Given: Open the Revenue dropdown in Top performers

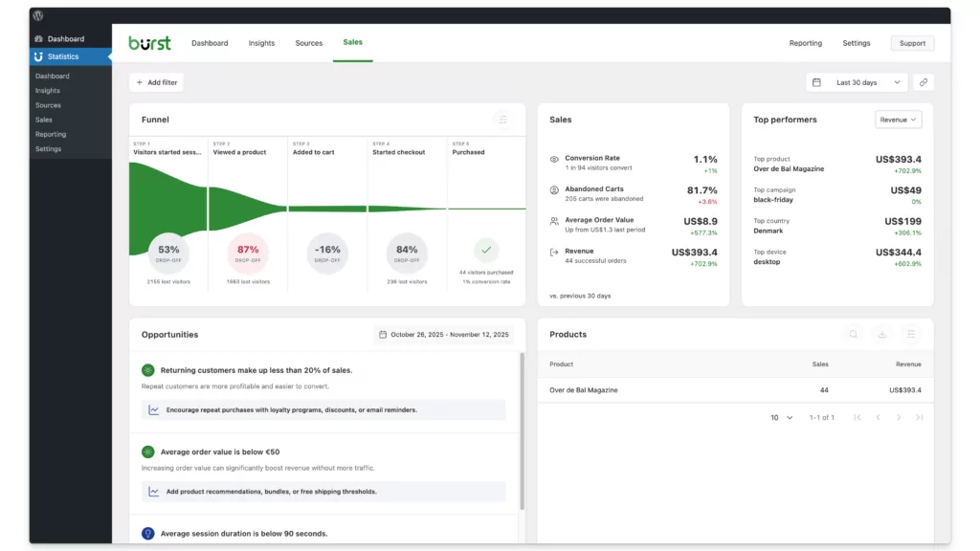Looking at the screenshot, I should click(897, 119).
